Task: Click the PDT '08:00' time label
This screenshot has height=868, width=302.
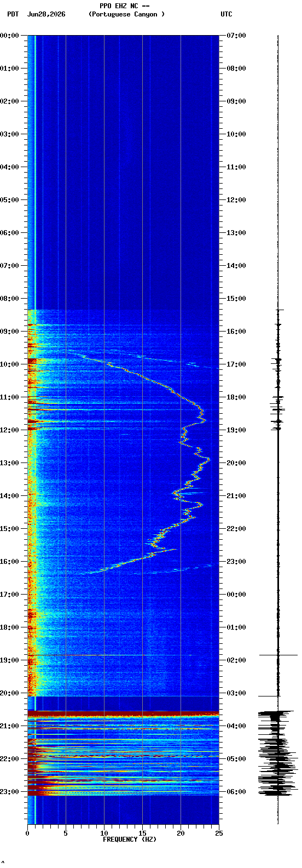Action: (9, 299)
